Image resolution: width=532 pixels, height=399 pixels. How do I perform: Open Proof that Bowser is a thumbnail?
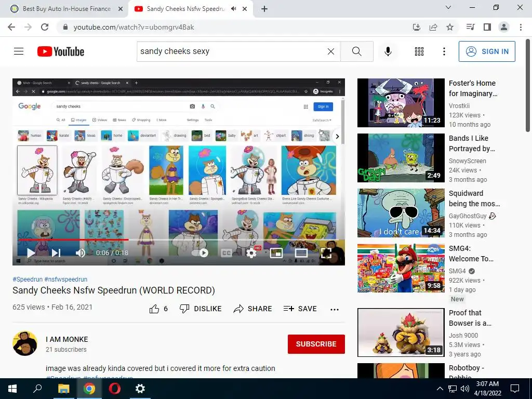[401, 332]
